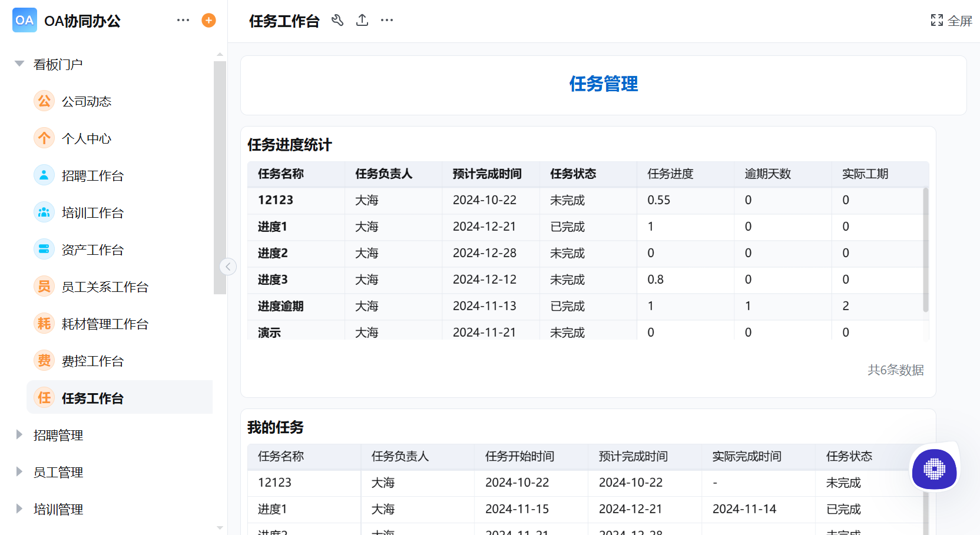点击个人中心图标
980x535 pixels.
(44, 138)
